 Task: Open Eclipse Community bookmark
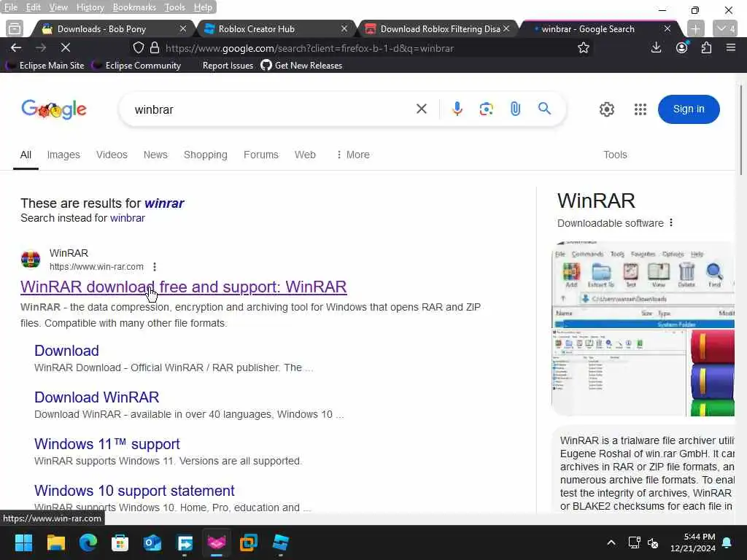click(136, 66)
